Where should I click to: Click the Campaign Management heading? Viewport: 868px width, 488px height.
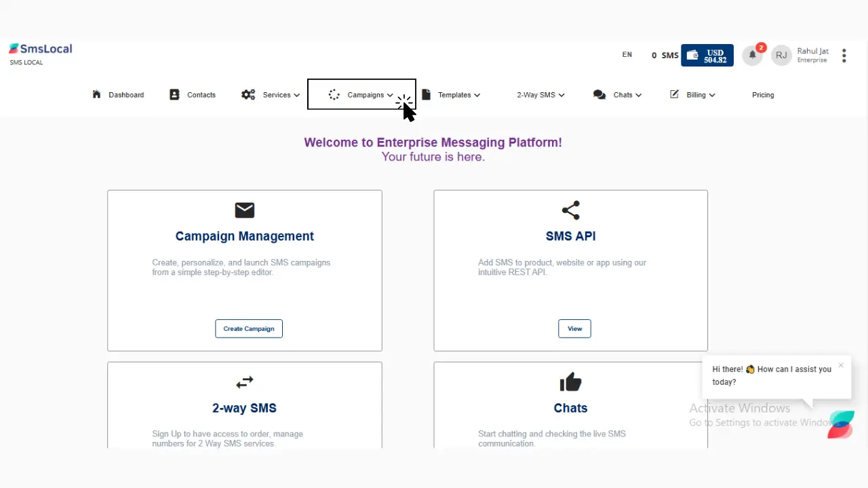pyautogui.click(x=245, y=236)
